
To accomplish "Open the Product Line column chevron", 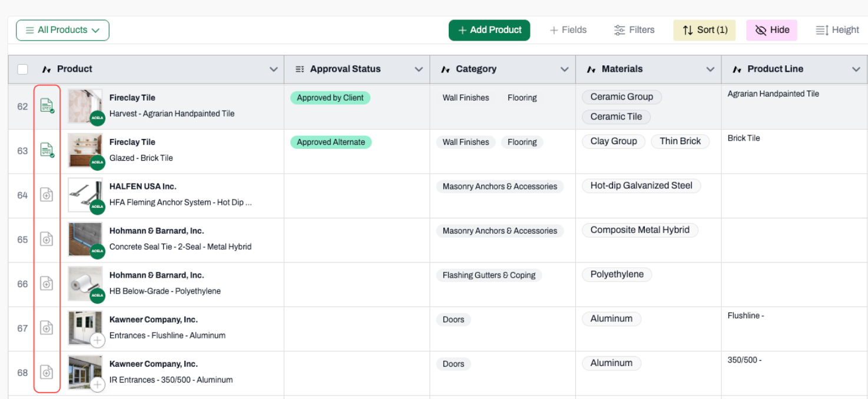I will (856, 69).
